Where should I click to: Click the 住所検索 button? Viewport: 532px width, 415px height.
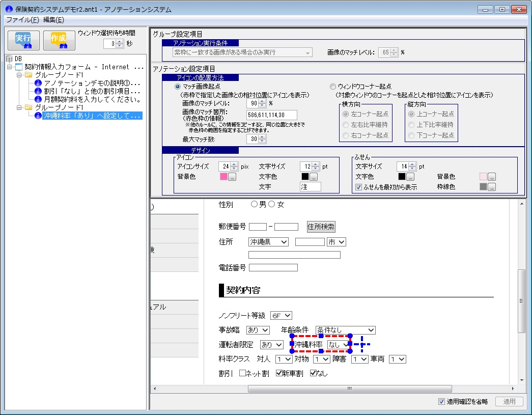[x=321, y=227]
